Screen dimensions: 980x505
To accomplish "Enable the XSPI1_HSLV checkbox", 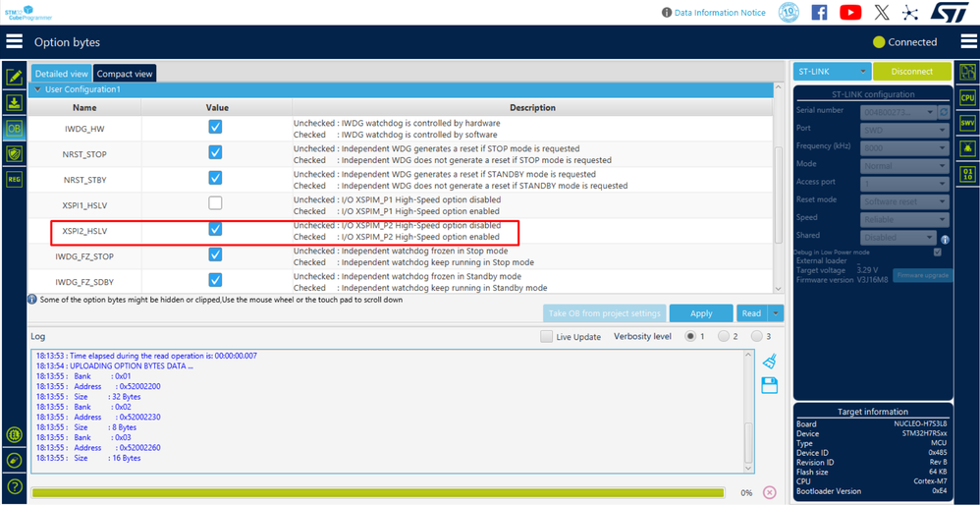I will 215,203.
